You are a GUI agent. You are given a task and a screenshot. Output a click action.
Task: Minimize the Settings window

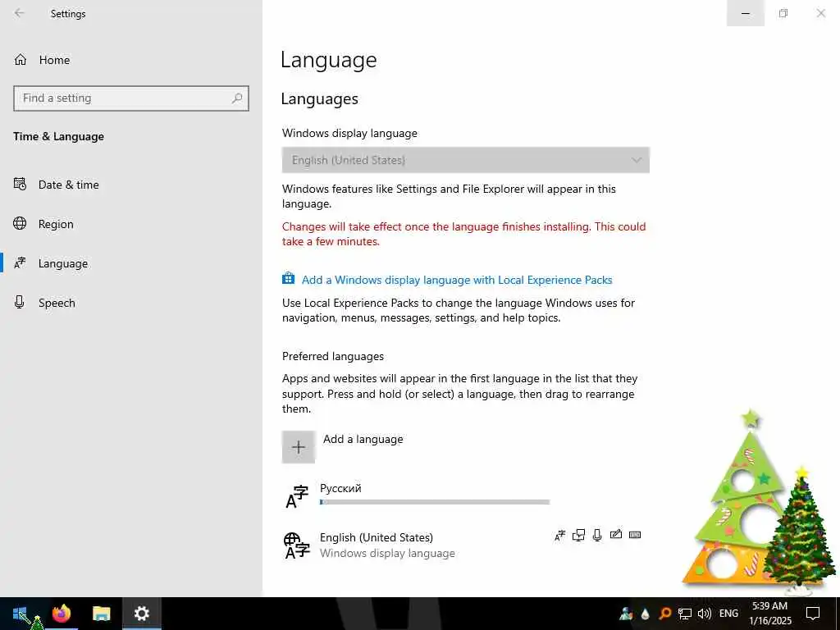click(x=745, y=13)
